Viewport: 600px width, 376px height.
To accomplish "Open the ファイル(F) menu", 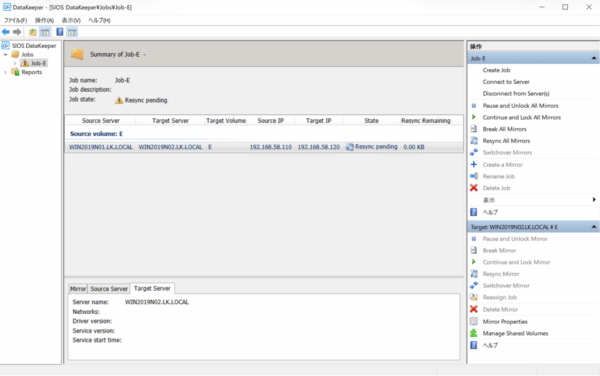I will coord(15,20).
